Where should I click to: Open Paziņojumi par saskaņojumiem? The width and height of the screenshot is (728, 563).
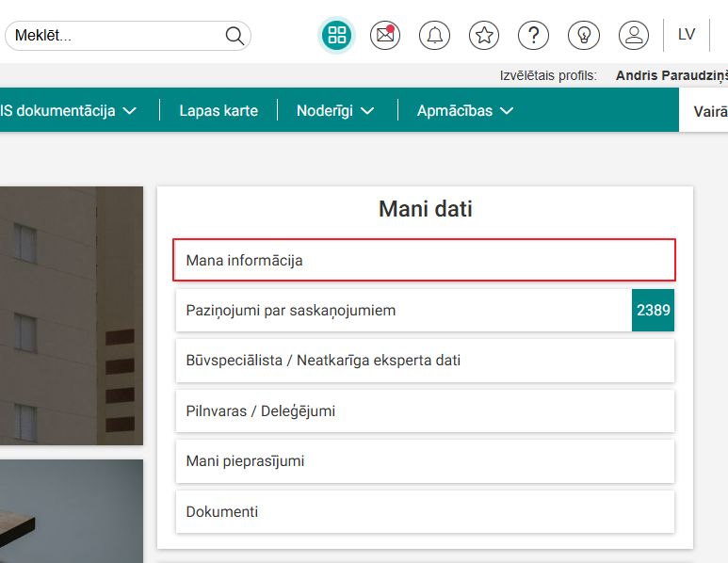(403, 310)
